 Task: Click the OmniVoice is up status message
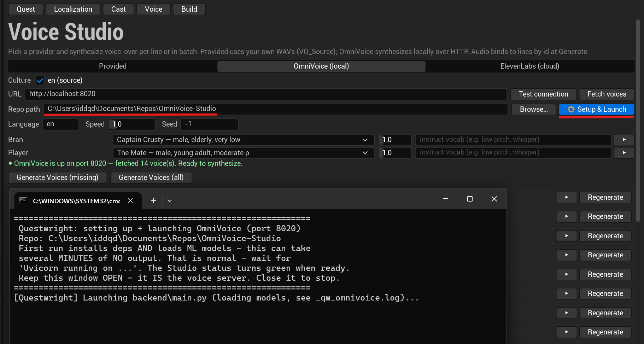125,163
